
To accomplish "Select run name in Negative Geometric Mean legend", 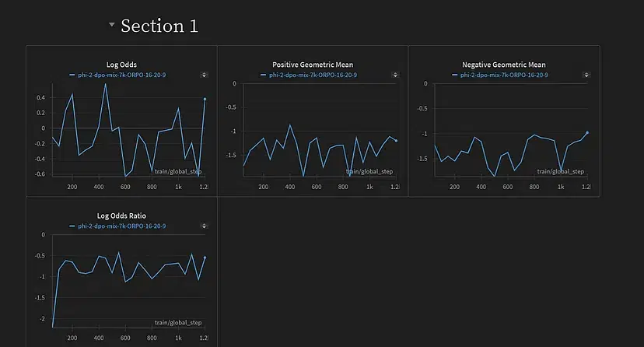I will [x=502, y=75].
